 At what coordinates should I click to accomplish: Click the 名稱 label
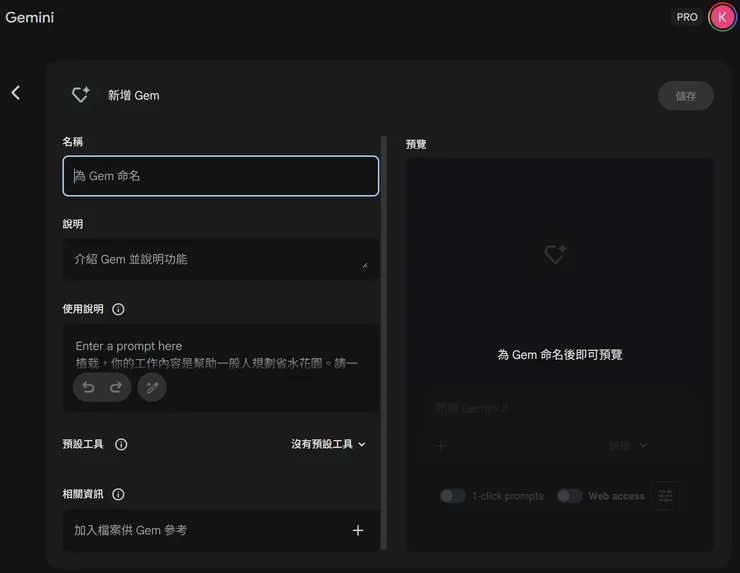(x=73, y=142)
